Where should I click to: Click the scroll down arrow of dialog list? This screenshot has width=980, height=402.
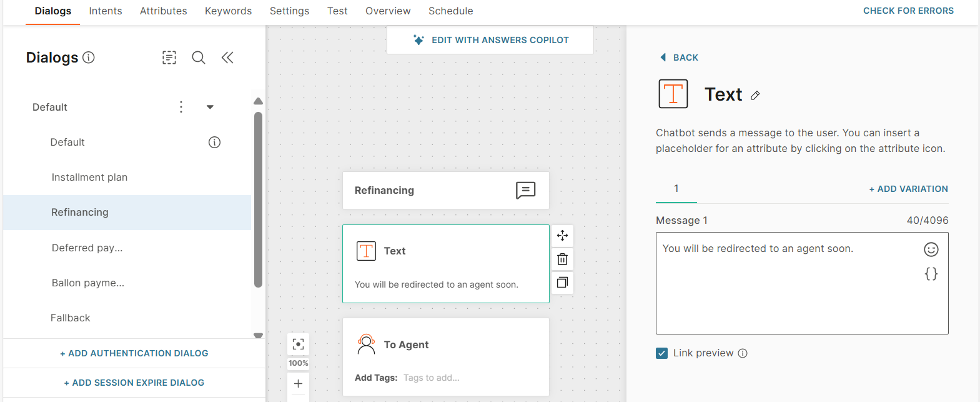click(x=259, y=335)
